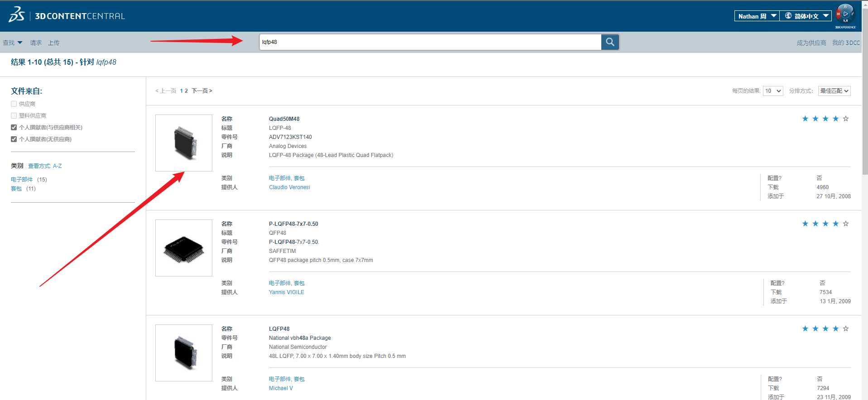Image resolution: width=868 pixels, height=400 pixels.
Task: Click 电子部件, 套包 under P-LQFP48-7x7-0.50
Action: (287, 283)
